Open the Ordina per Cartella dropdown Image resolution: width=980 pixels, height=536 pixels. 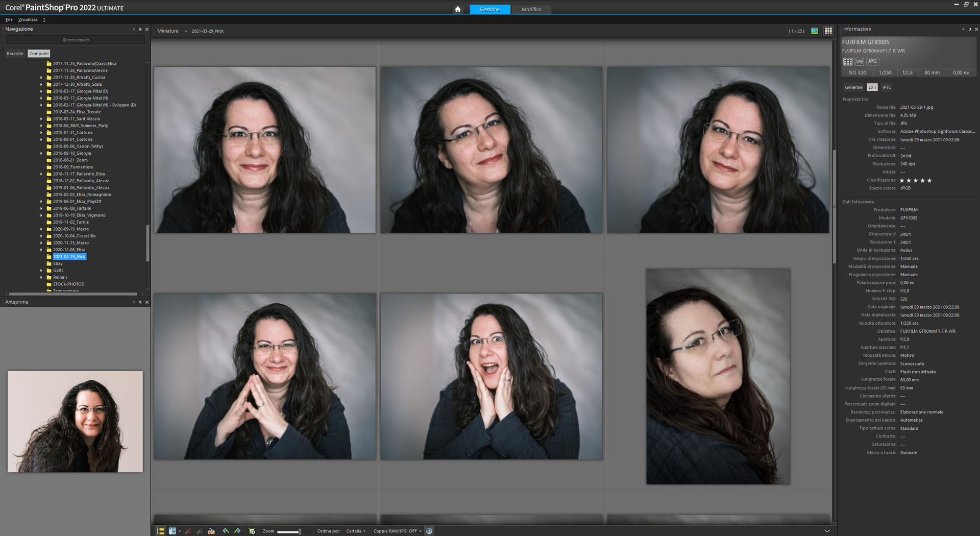pos(356,531)
